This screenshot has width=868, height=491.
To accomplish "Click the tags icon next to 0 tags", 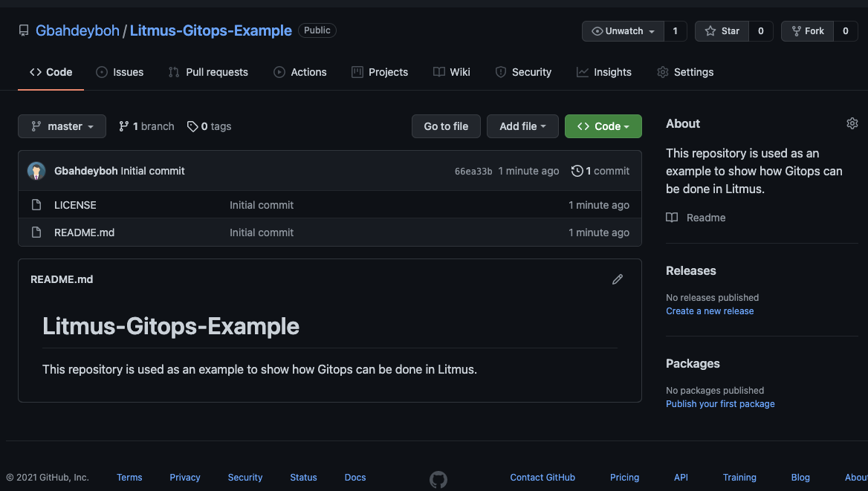I will 192,127.
